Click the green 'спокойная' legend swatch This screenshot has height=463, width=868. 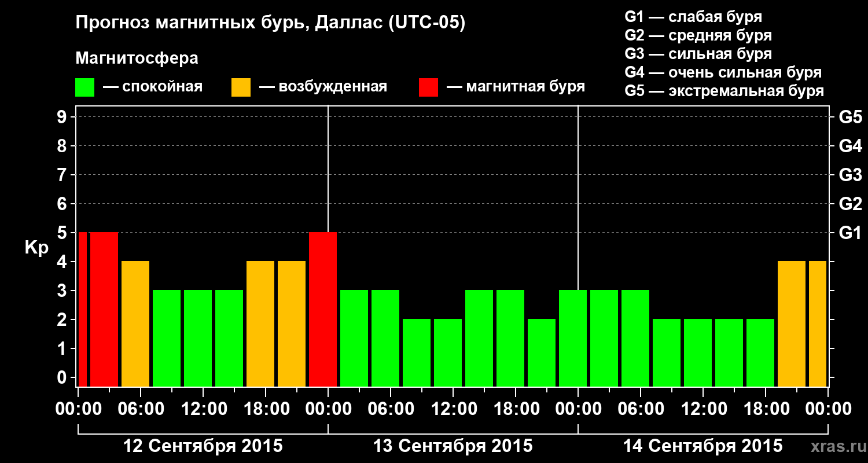pos(85,87)
